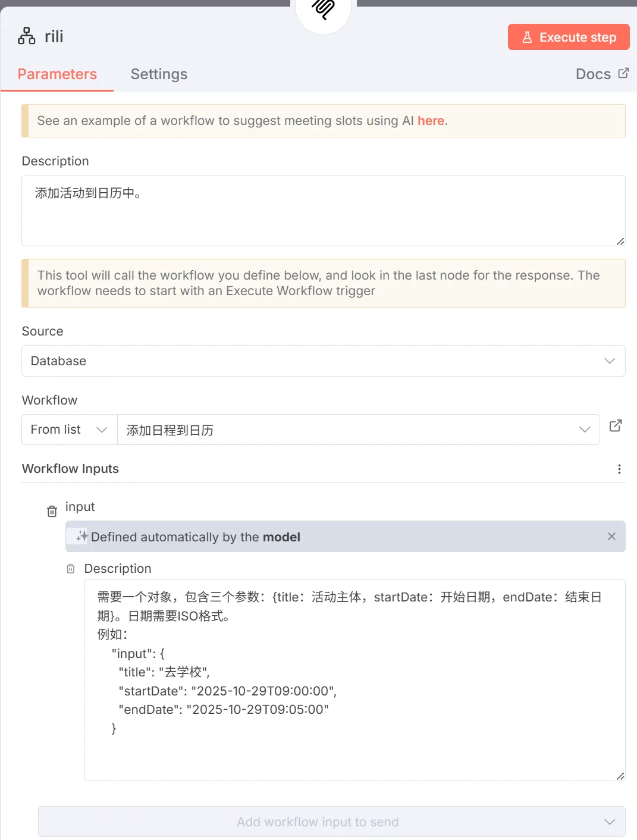Select the Parameters tab

[x=57, y=74]
